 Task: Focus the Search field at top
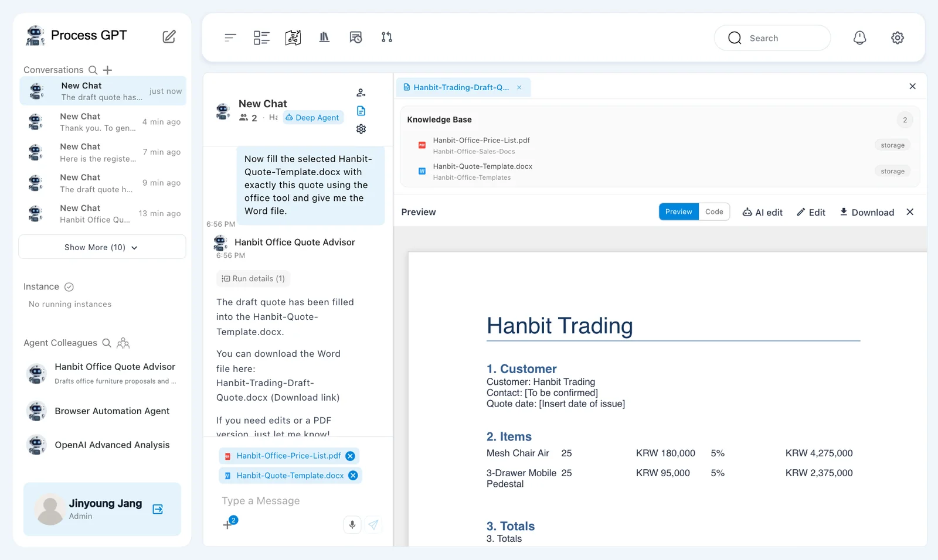(x=772, y=38)
